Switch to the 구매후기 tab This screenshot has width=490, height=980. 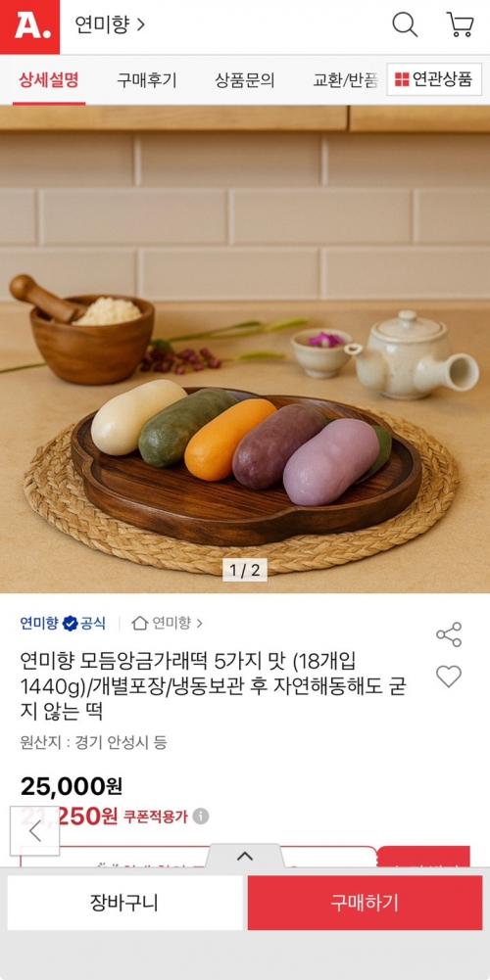pyautogui.click(x=146, y=80)
